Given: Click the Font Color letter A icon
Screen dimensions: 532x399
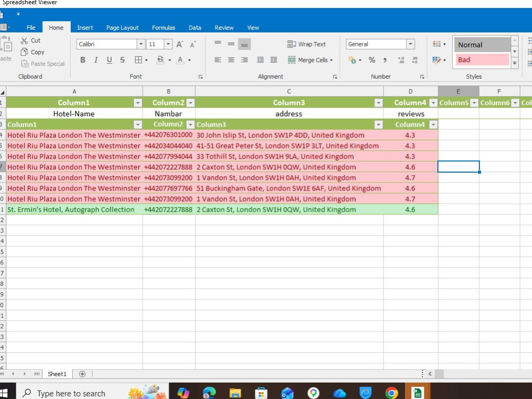Looking at the screenshot, I should (x=180, y=60).
